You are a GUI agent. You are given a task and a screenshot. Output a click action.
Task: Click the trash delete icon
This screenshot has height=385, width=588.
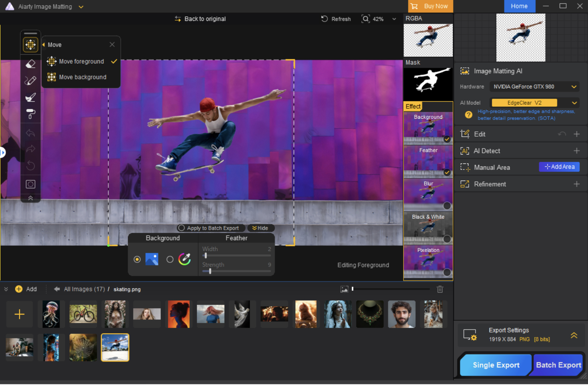coord(440,289)
